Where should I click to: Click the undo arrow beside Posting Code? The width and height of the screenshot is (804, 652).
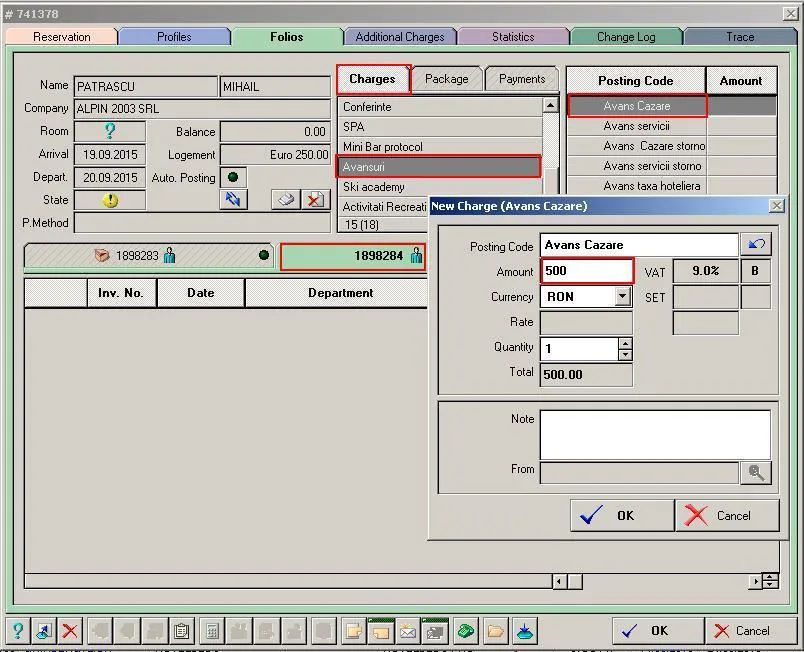756,244
